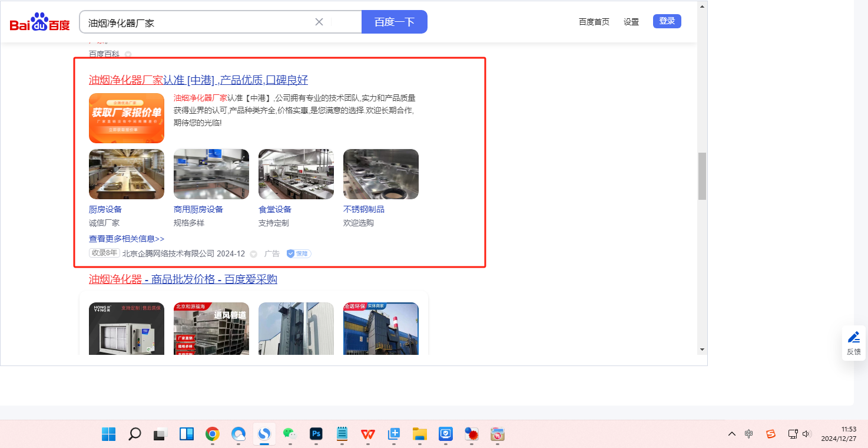Open WeChat from the taskbar

point(290,434)
